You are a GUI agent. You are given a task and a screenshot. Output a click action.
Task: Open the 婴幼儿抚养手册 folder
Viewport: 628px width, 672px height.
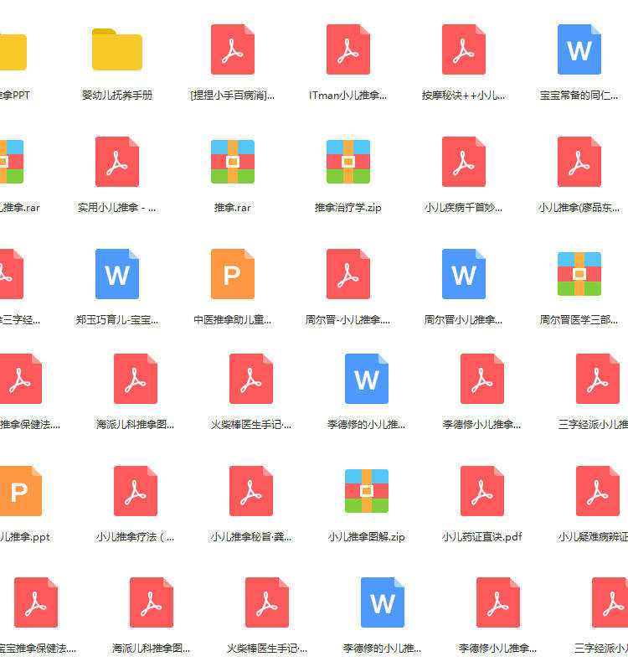point(117,50)
